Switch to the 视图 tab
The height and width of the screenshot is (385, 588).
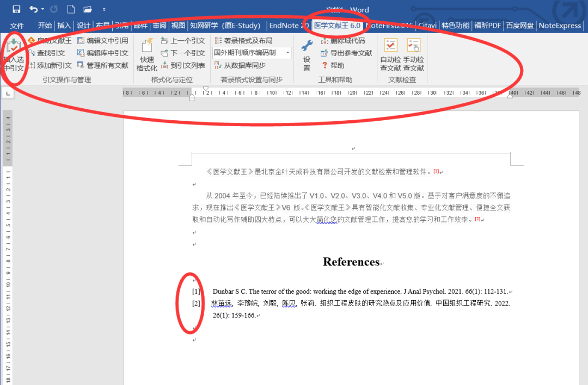[x=178, y=26]
